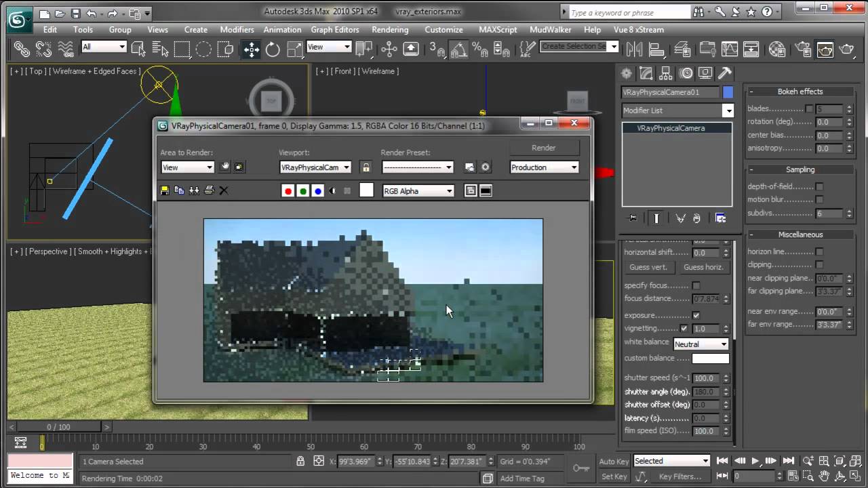Screen dimensions: 868x488
Task: Open the Graph Editors menu
Action: [x=335, y=30]
